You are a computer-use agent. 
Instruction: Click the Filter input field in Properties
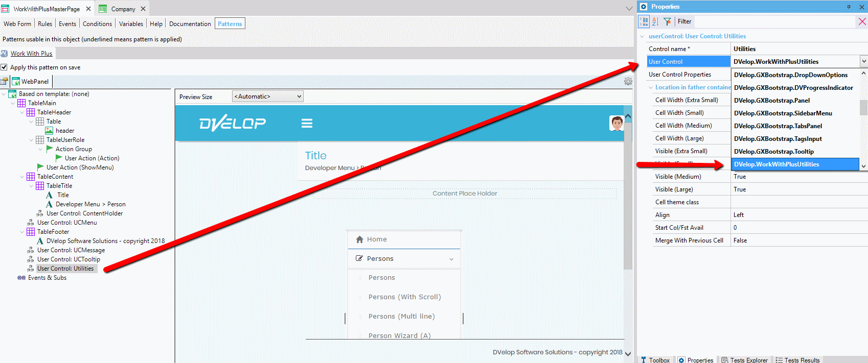[767, 21]
